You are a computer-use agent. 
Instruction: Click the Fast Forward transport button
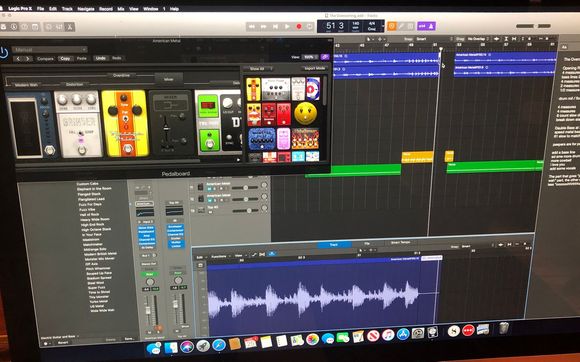[263, 27]
